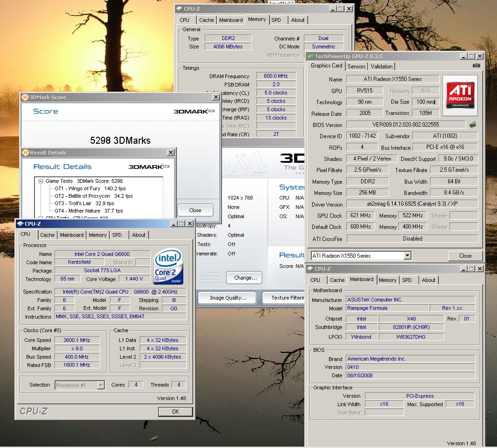Click Close button in 3DMark Score window

195,210
